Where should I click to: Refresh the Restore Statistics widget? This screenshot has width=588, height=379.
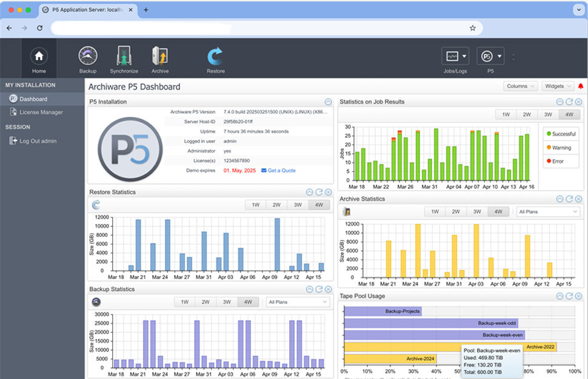coord(319,193)
